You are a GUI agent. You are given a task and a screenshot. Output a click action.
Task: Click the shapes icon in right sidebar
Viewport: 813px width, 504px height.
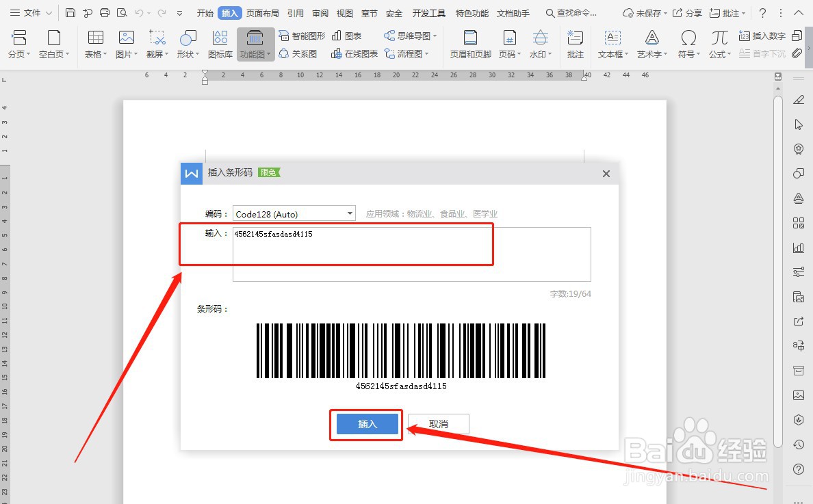coord(799,174)
